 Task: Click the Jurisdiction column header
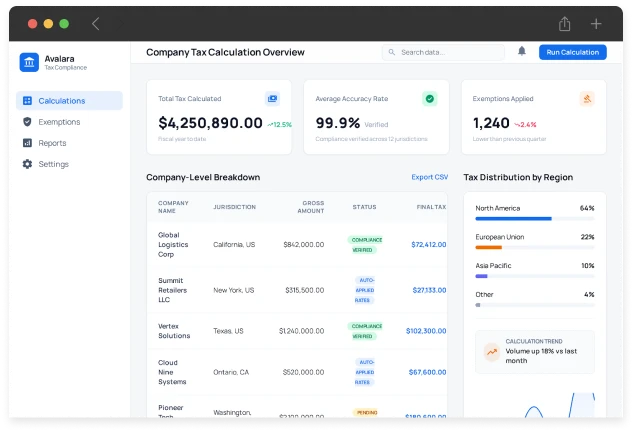pos(235,207)
